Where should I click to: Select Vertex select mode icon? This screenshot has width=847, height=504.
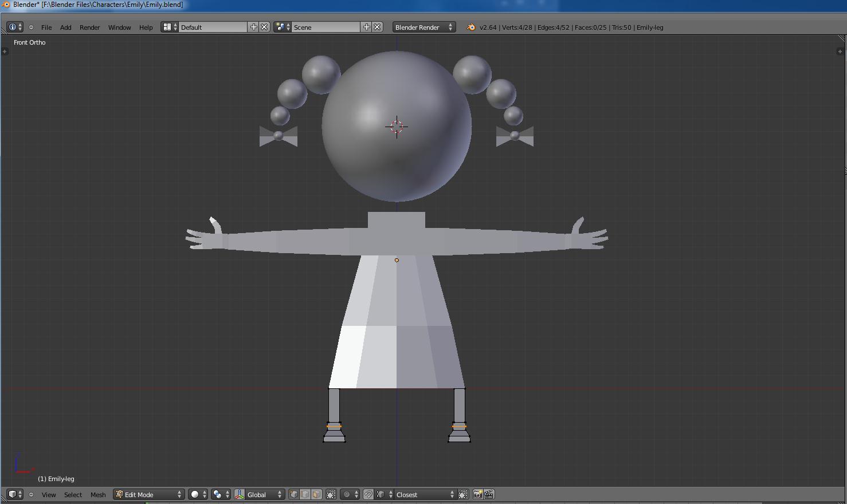coord(293,494)
